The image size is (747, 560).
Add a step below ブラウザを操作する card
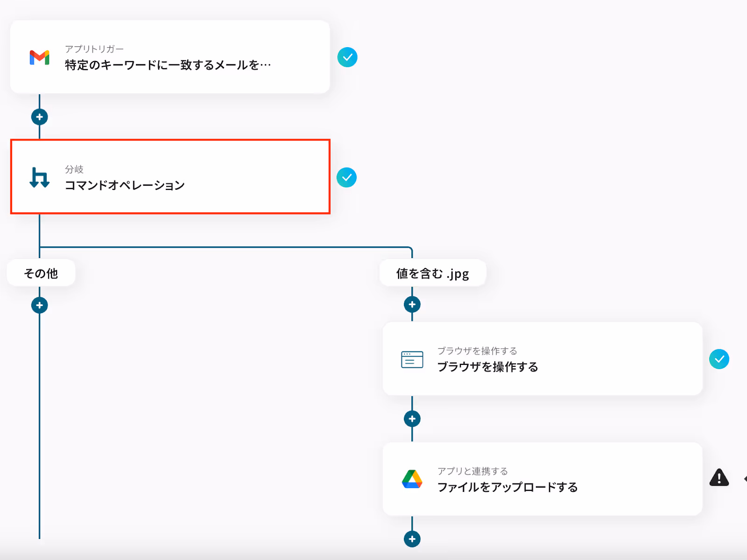coord(412,419)
